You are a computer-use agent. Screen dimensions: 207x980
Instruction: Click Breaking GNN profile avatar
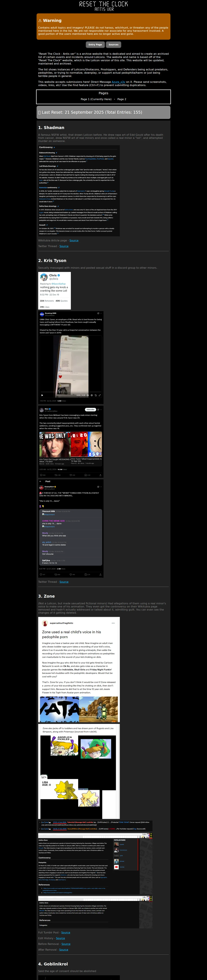point(42,314)
